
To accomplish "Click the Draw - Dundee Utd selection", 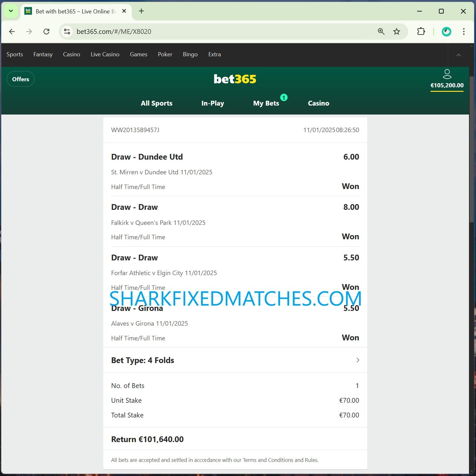I will point(147,157).
